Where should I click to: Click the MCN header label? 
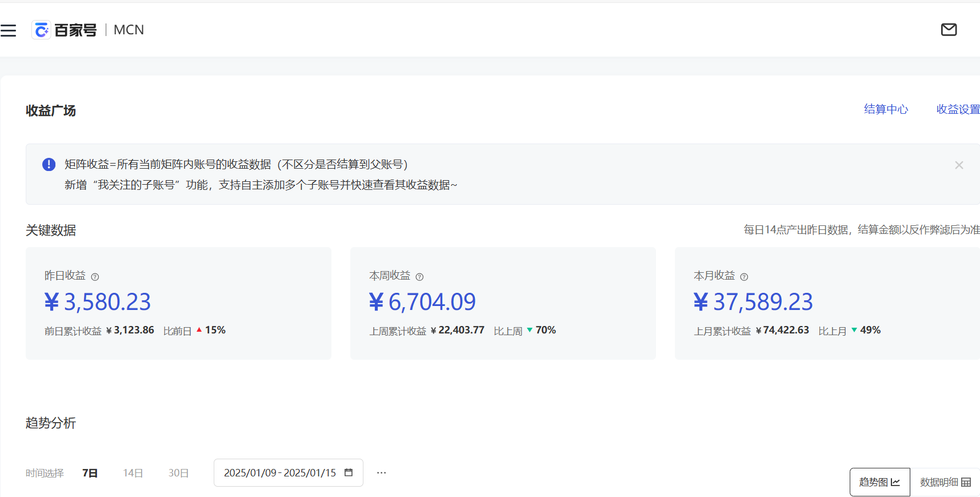129,30
